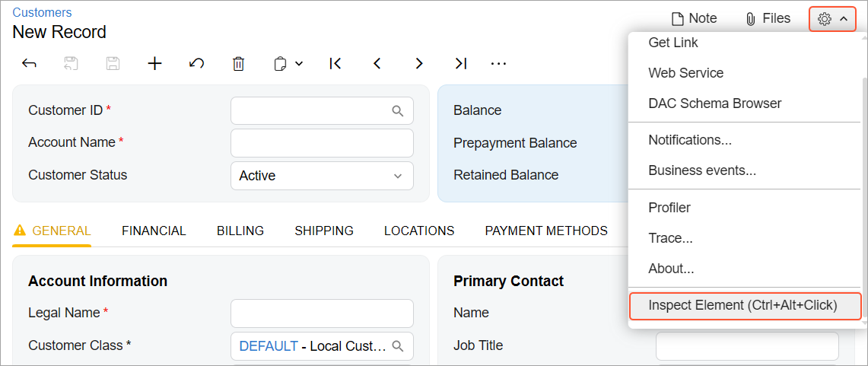The image size is (868, 366).
Task: Click the Save disk toolbar icon
Action: 113,64
